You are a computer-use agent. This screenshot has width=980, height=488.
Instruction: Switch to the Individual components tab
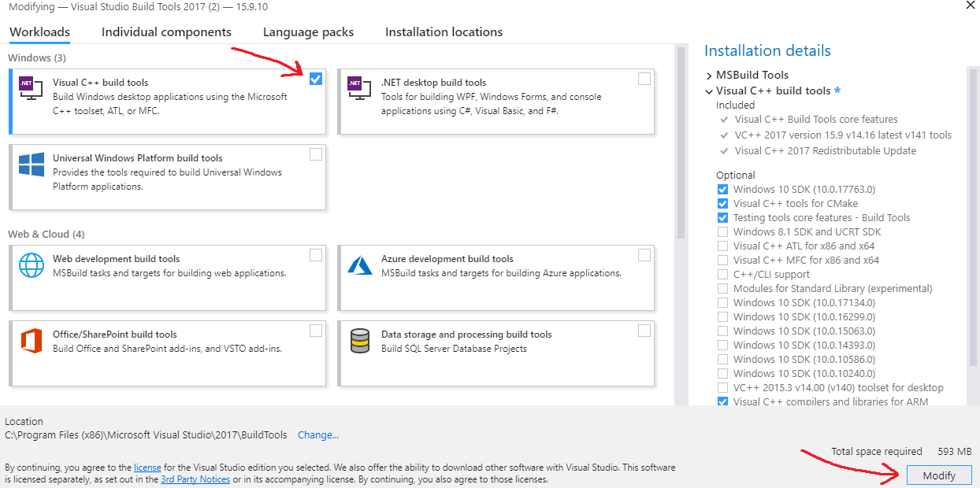(x=166, y=32)
